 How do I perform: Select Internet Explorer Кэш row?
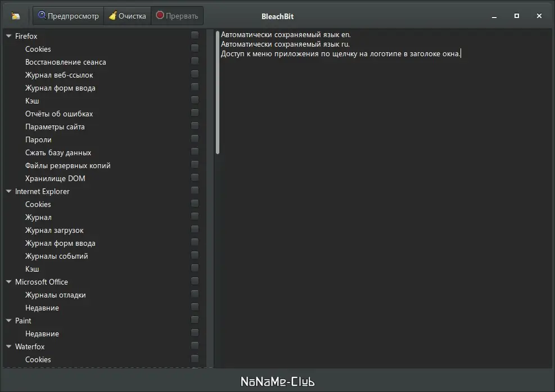point(105,269)
